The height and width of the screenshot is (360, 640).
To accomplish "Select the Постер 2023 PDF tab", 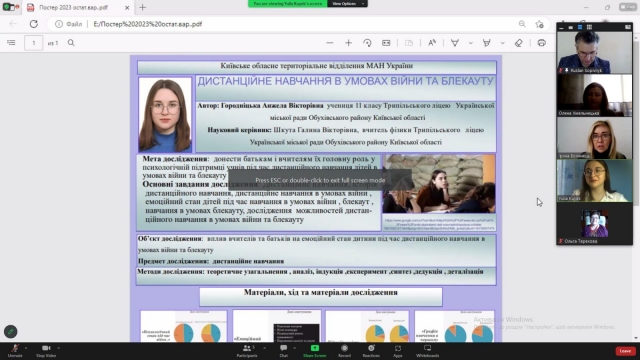I will 73,7.
